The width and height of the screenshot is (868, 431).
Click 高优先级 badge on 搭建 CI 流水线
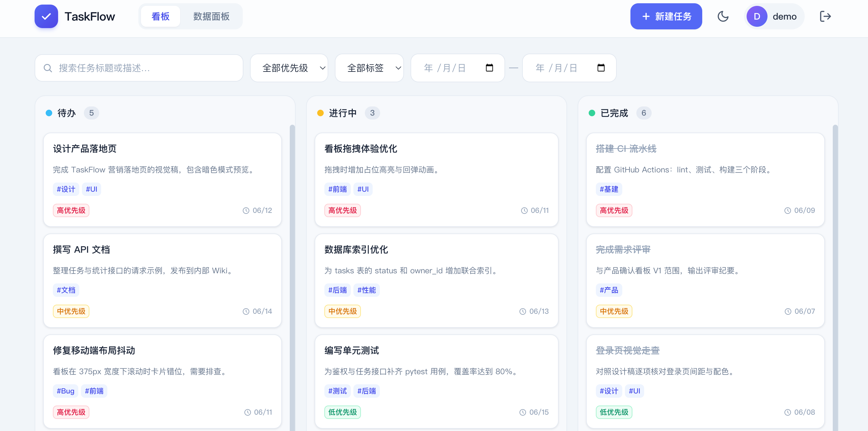point(614,211)
